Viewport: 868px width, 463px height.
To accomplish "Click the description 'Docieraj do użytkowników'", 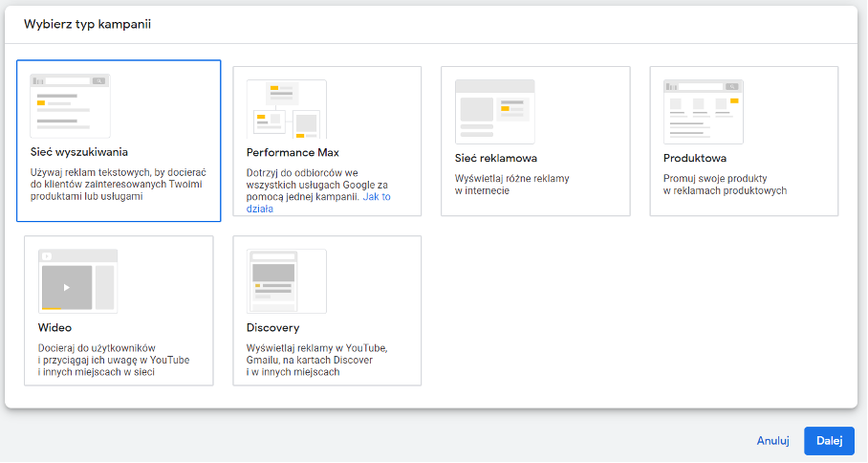I will 114,360.
